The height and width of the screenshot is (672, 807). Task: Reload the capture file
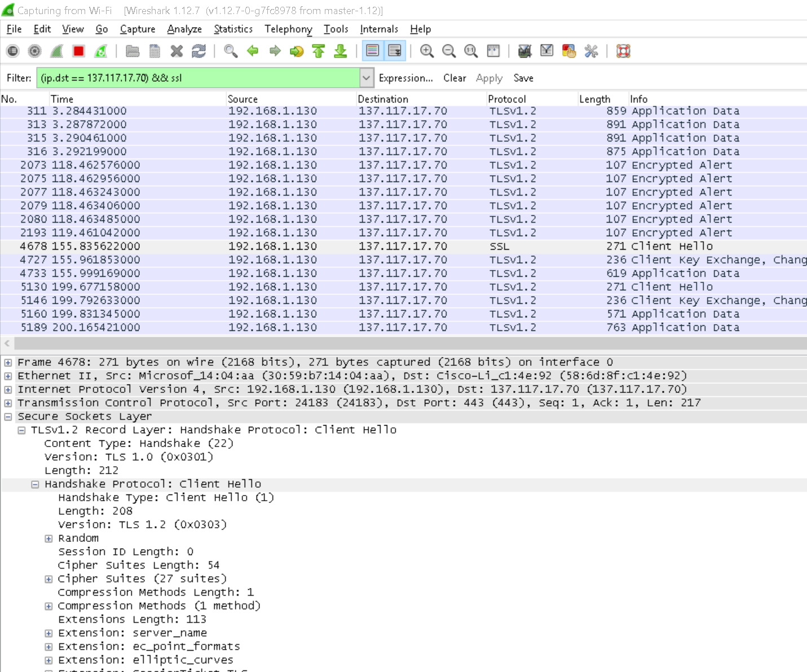199,51
